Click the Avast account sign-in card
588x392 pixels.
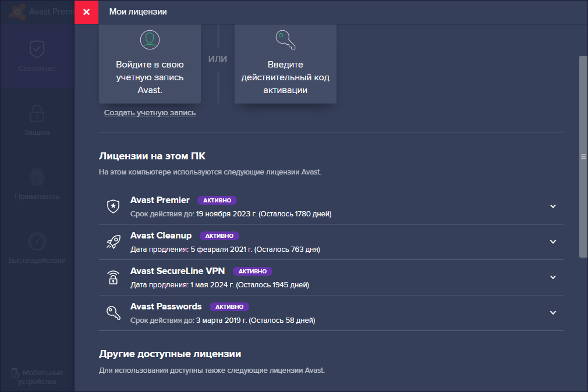tap(150, 64)
